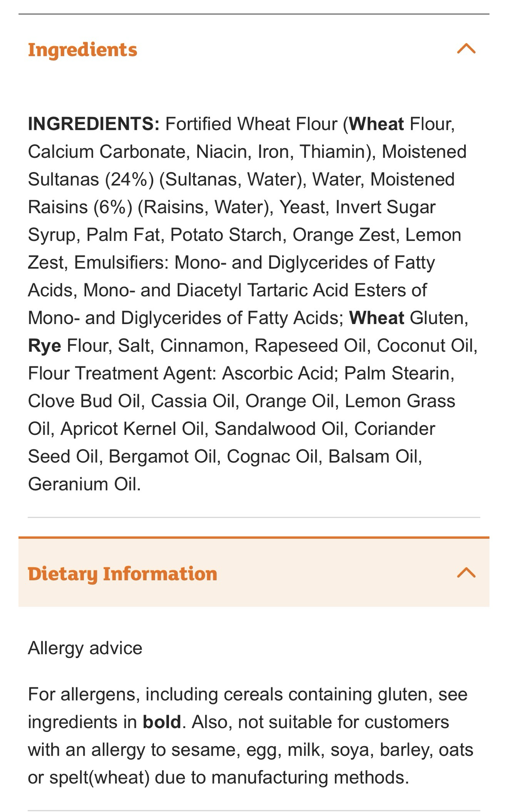The width and height of the screenshot is (508, 812).
Task: Tap spelt(wheat) in the allergy warning
Action: tap(99, 777)
